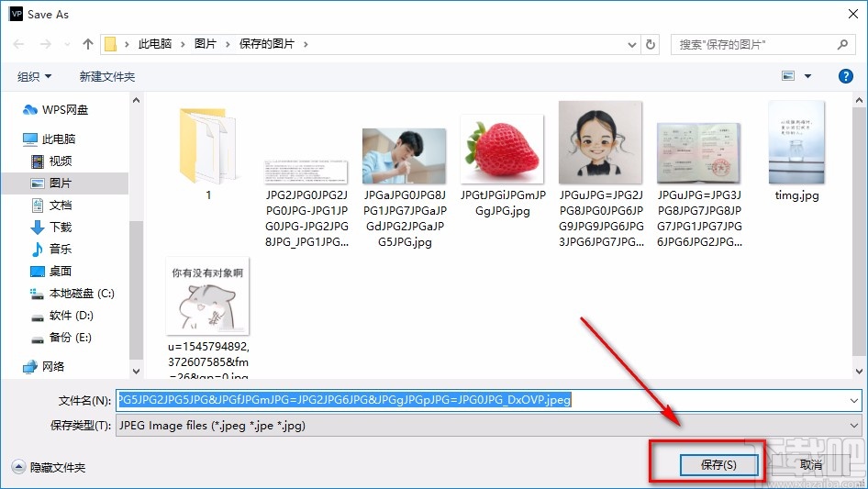
Task: Open the 保存类型 combo box
Action: click(488, 426)
